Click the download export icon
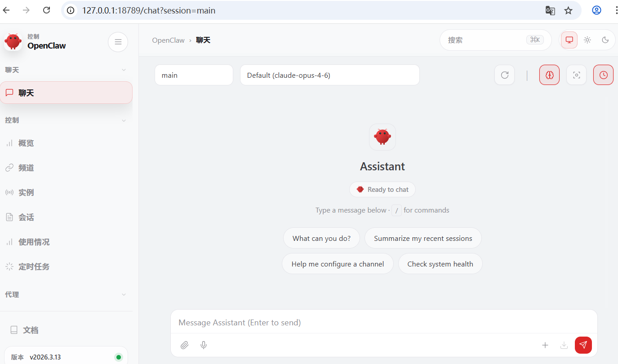The image size is (618, 364). coord(564,345)
